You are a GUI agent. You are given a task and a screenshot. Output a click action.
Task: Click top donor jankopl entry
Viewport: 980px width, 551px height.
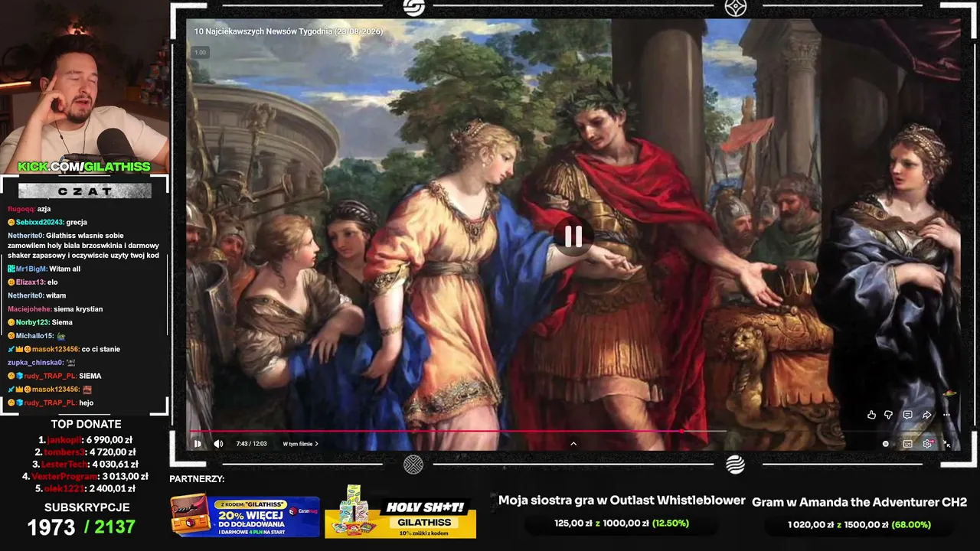tap(86, 440)
